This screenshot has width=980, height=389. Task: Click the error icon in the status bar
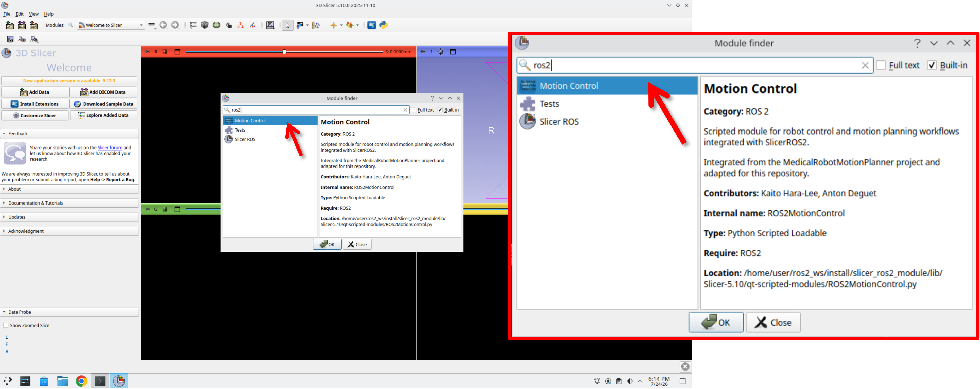tap(685, 367)
